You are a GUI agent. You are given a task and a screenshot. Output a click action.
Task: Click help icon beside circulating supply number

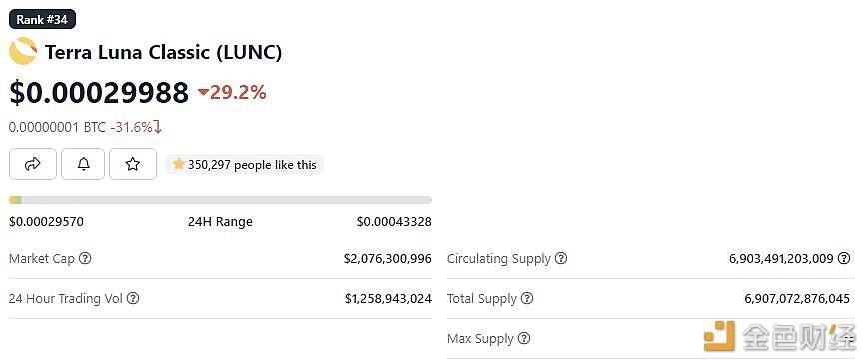tap(844, 258)
